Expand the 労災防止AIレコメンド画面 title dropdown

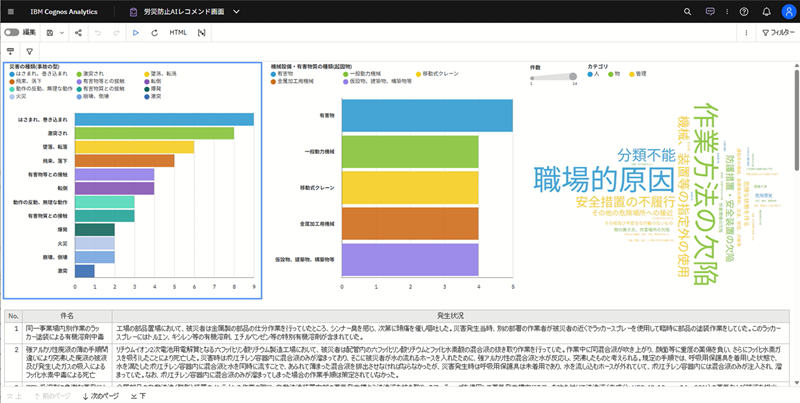237,12
